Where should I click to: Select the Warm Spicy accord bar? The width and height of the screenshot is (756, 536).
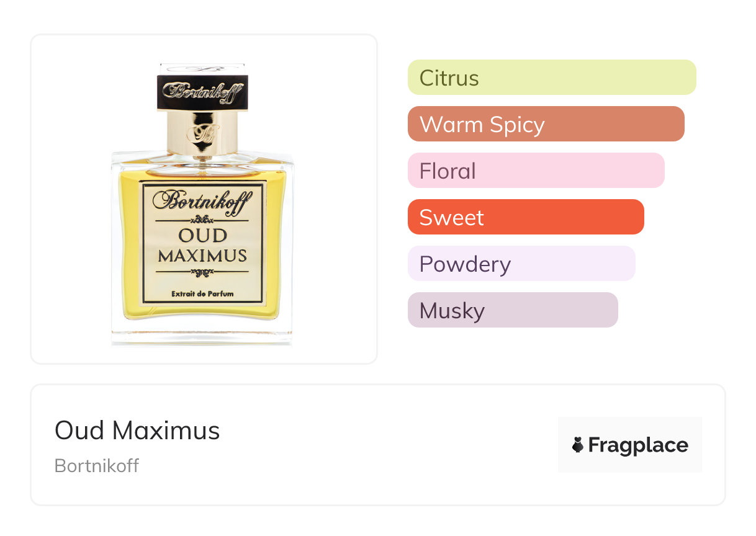545,124
